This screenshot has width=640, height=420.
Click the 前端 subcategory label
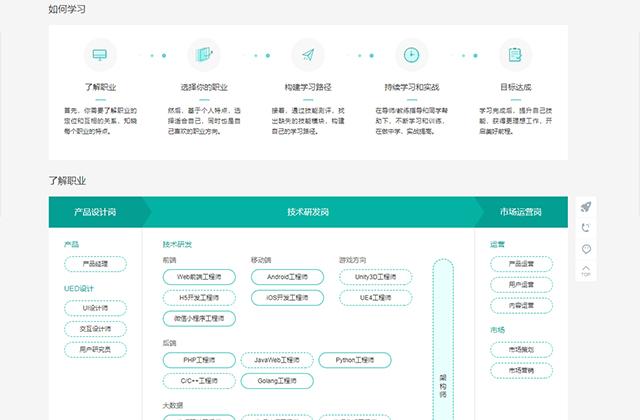pos(169,260)
